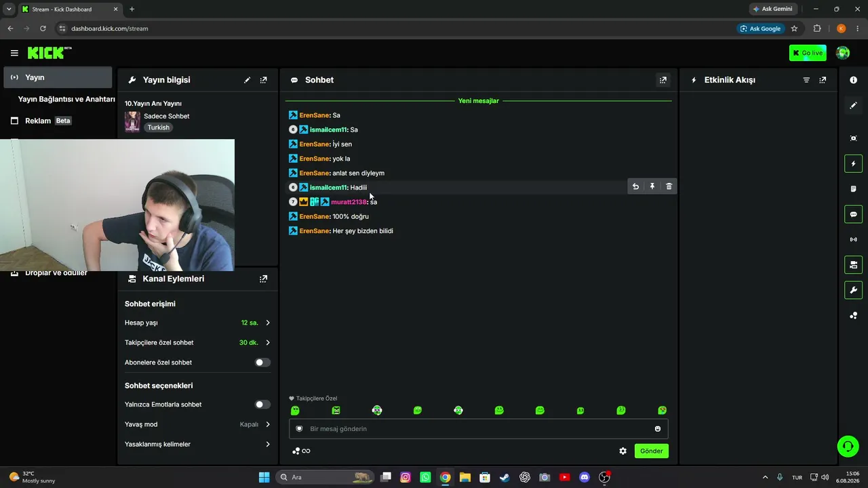The height and width of the screenshot is (488, 868).
Task: Delete the Hadiii chat message
Action: 669,186
